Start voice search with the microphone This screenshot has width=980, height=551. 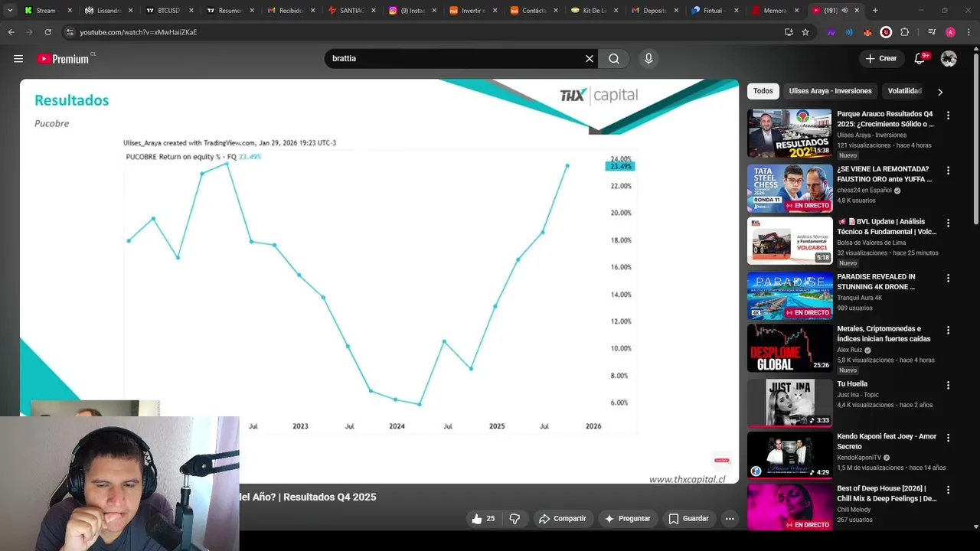tap(648, 59)
